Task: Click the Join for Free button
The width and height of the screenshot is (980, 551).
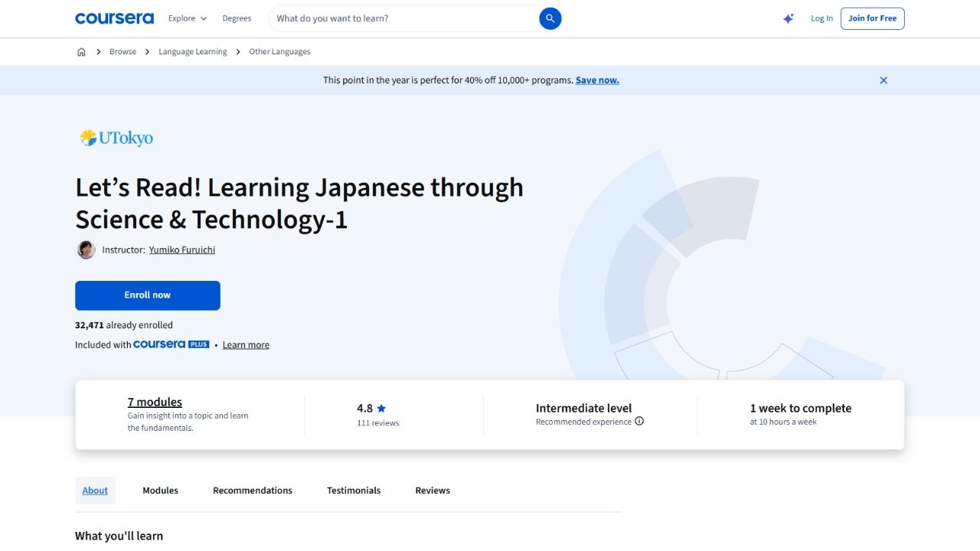Action: (x=872, y=18)
